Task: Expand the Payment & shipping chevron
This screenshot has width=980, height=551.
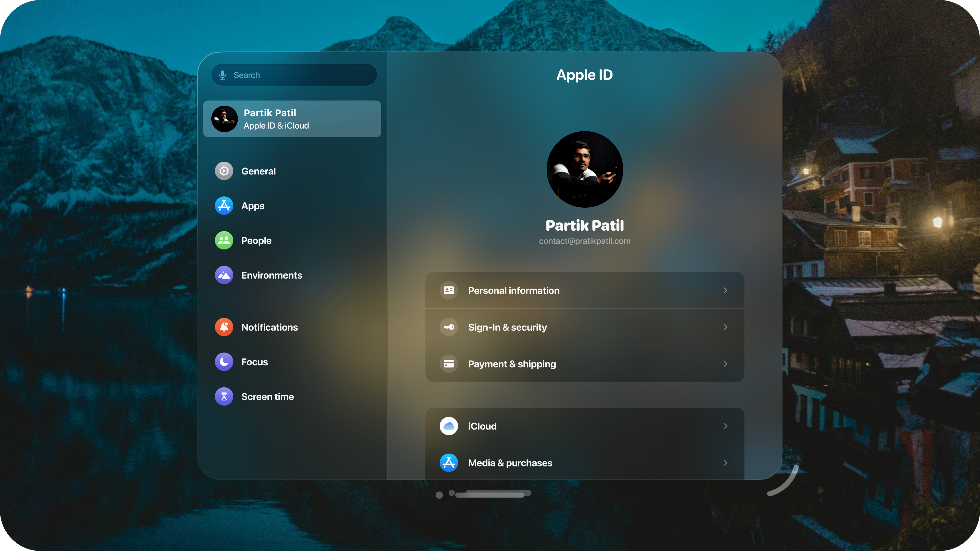Action: click(725, 364)
